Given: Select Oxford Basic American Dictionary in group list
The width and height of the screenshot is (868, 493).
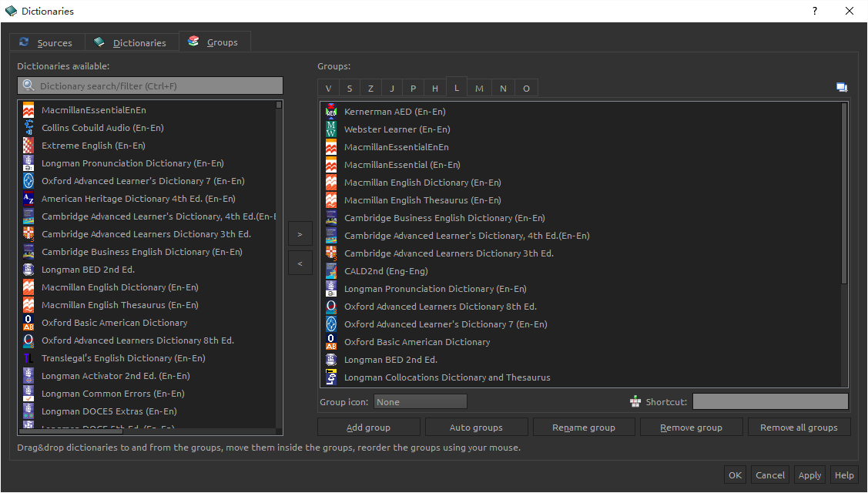Looking at the screenshot, I should 581,342.
